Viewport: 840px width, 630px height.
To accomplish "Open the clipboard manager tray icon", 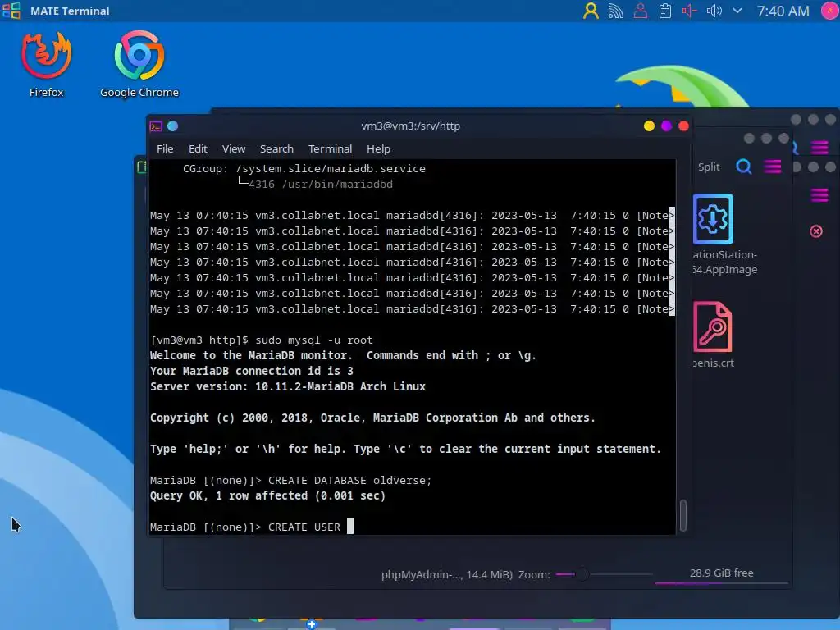I will [664, 11].
